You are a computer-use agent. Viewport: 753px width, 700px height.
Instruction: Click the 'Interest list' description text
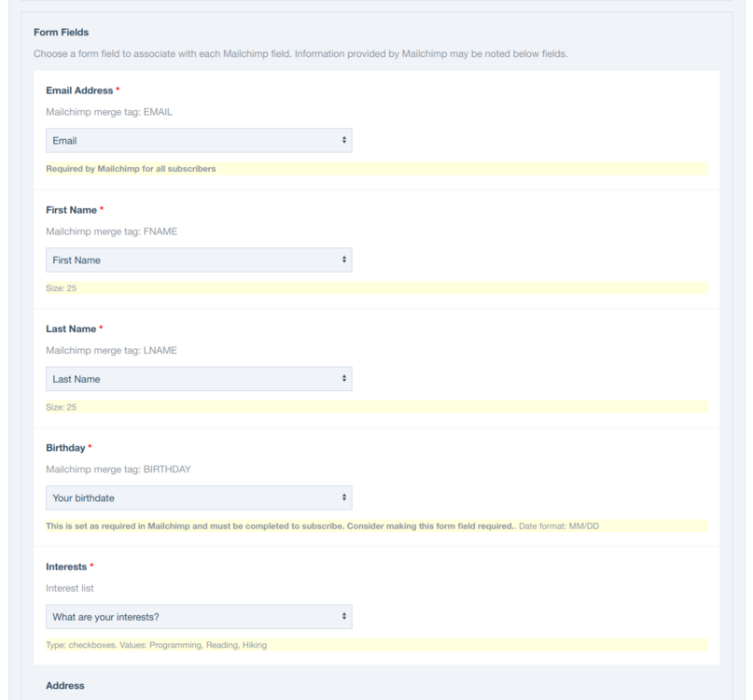click(72, 588)
